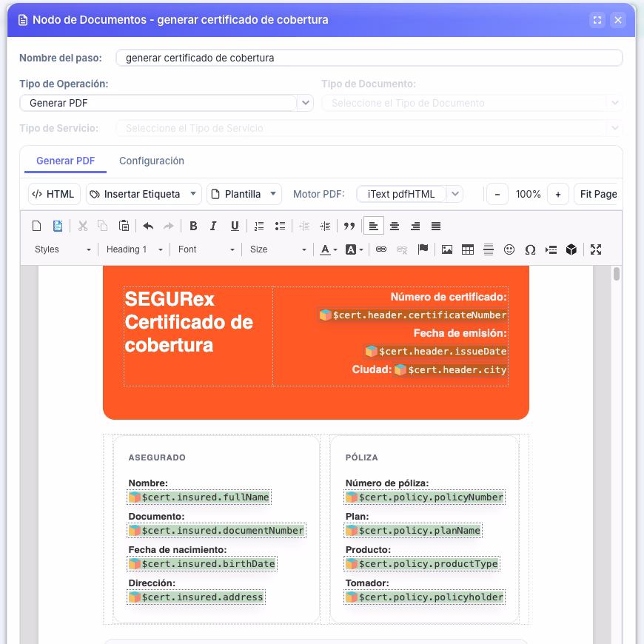Select the $cert.policy.productType tag
Viewport: 644px width, 644px height.
[422, 564]
